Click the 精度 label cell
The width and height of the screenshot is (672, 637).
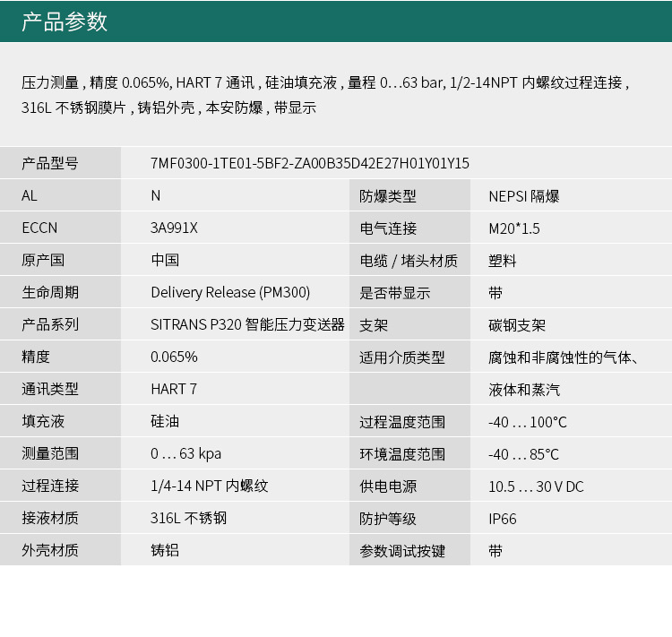tap(60, 357)
